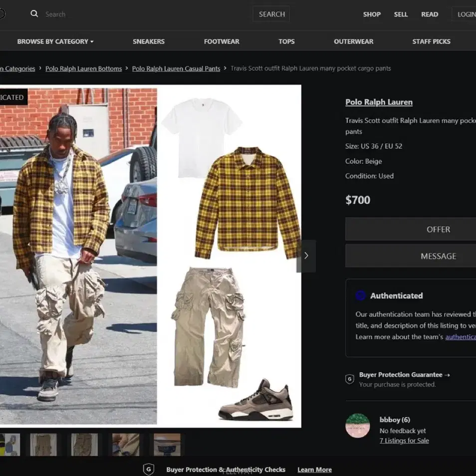Go to the SNEAKERS category
The width and height of the screenshot is (476, 476).
tap(149, 41)
